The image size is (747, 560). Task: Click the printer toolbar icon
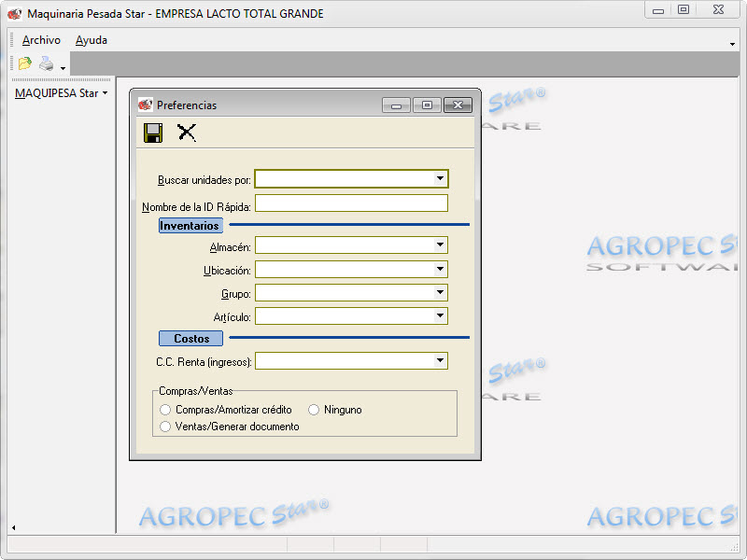[46, 63]
